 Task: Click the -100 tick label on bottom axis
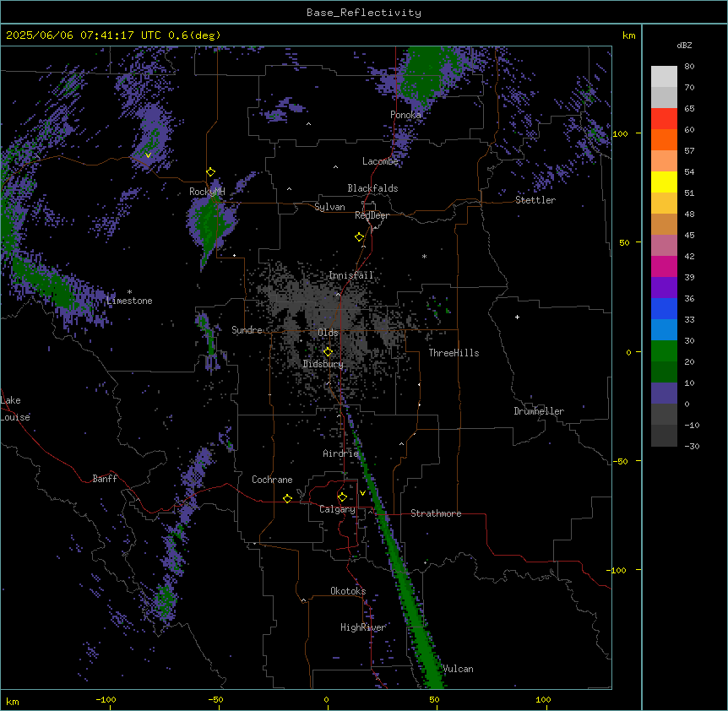(106, 699)
